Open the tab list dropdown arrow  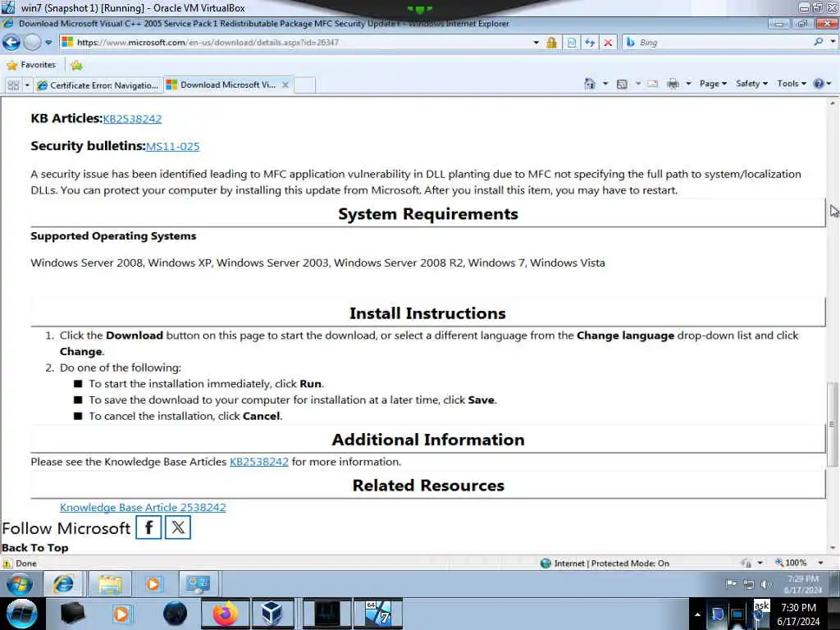pos(27,85)
